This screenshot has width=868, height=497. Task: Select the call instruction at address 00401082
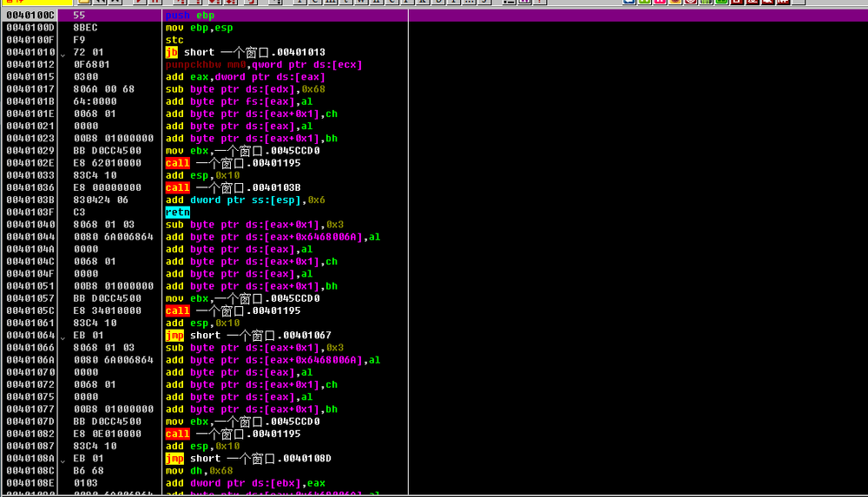click(x=233, y=434)
